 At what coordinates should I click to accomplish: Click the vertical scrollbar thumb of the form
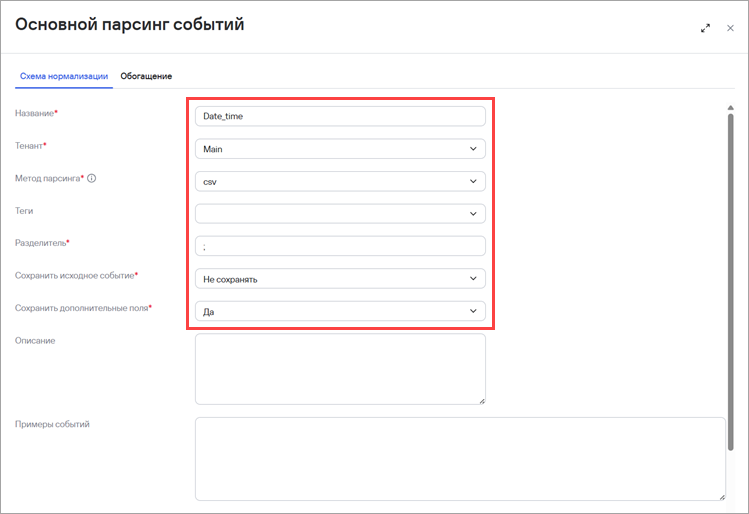[730, 281]
